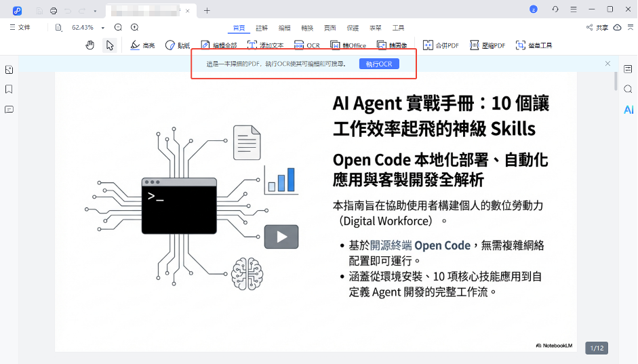Expand the quick access toolbar dropdown arrow
This screenshot has height=364, width=638.
point(95,11)
